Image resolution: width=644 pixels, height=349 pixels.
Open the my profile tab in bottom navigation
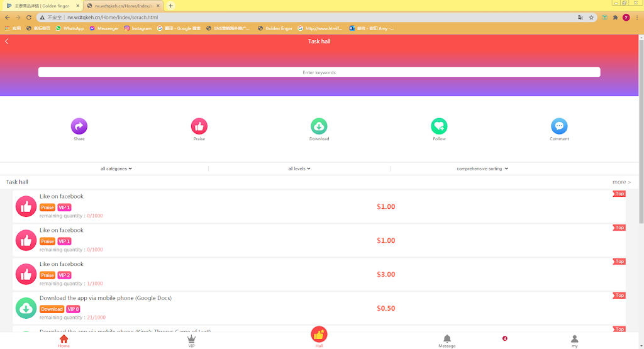coord(575,341)
